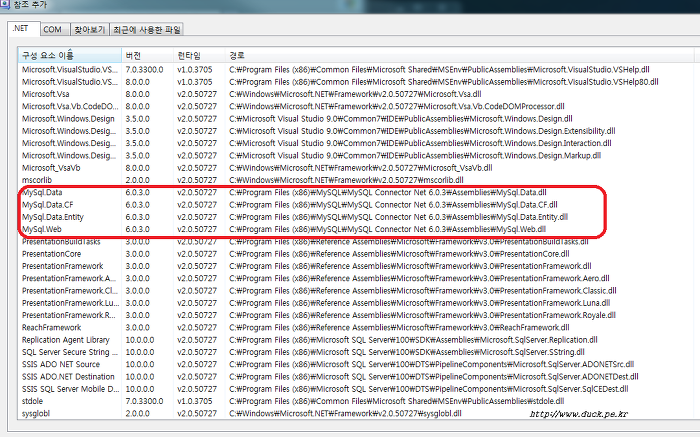Select the mscorlib component

coord(37,180)
